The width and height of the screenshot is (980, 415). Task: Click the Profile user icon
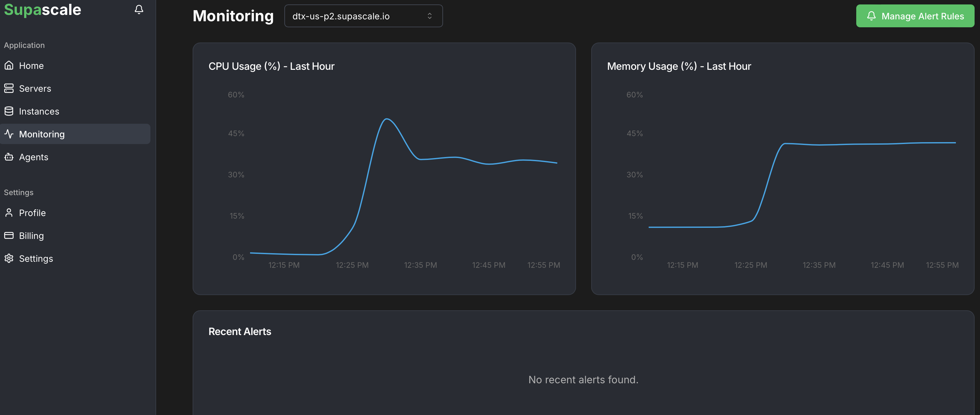point(9,213)
